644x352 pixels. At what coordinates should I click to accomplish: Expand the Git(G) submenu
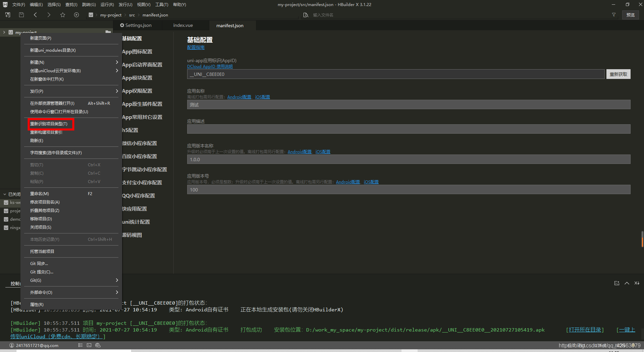pyautogui.click(x=117, y=280)
